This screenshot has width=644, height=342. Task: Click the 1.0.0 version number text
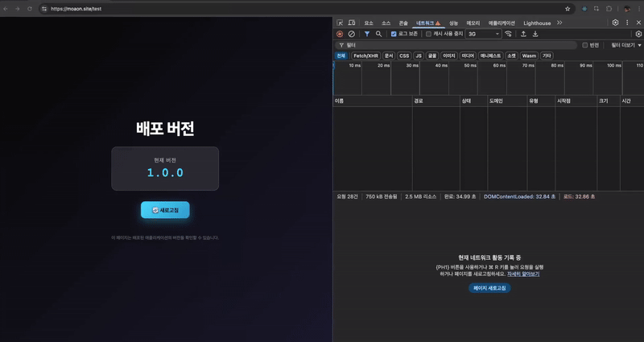(x=165, y=173)
